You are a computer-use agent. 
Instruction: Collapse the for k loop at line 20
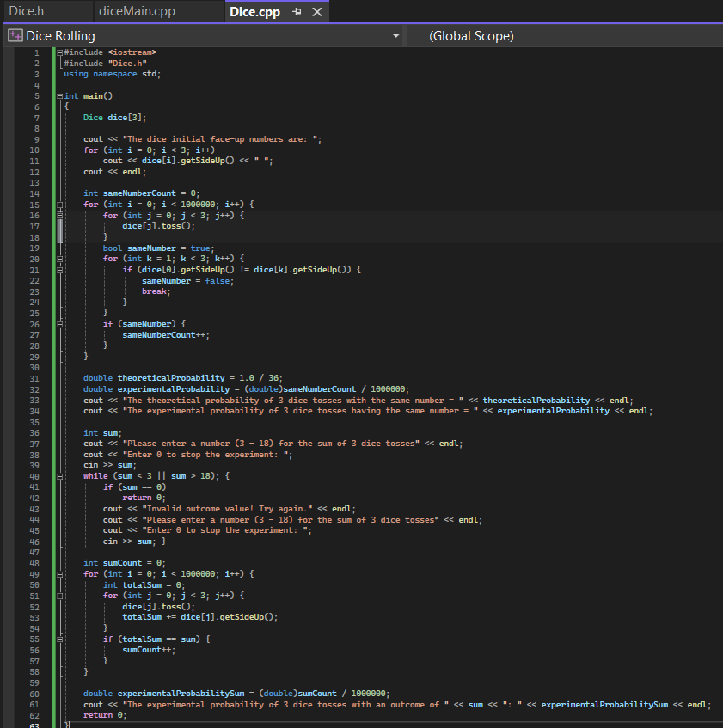60,259
